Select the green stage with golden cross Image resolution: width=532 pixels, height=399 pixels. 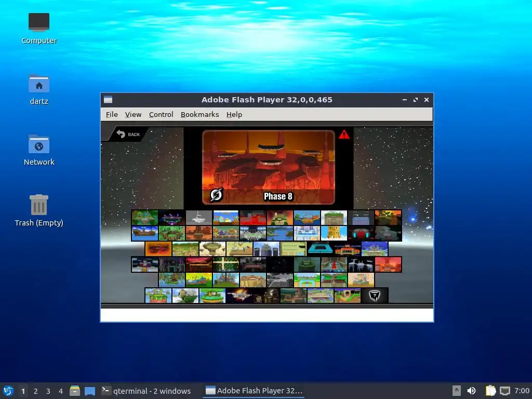[226, 264]
